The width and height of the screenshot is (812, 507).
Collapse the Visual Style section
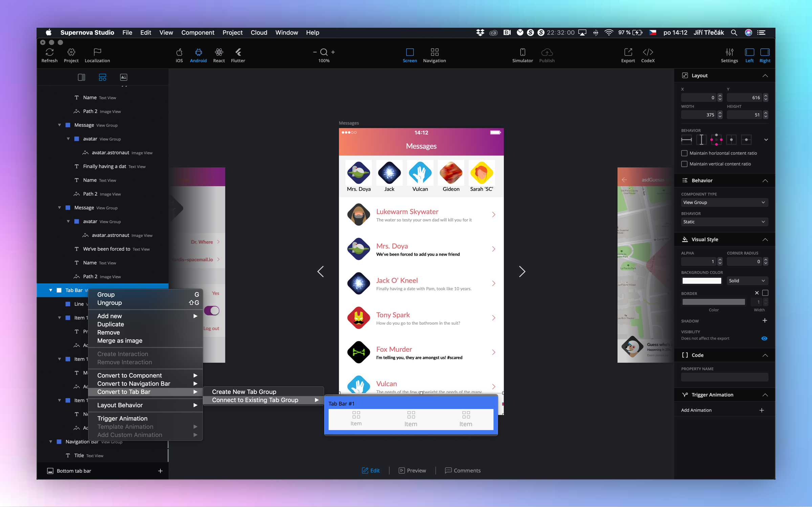click(765, 239)
